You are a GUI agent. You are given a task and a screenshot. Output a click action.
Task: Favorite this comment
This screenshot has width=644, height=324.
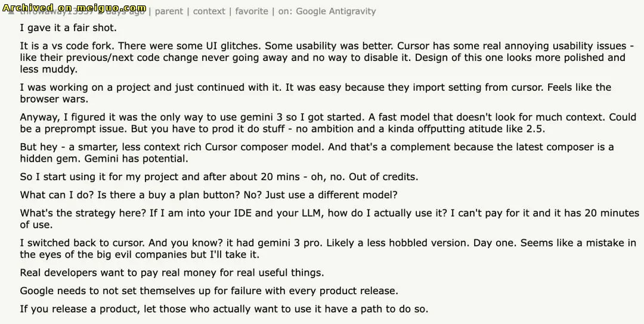point(252,11)
